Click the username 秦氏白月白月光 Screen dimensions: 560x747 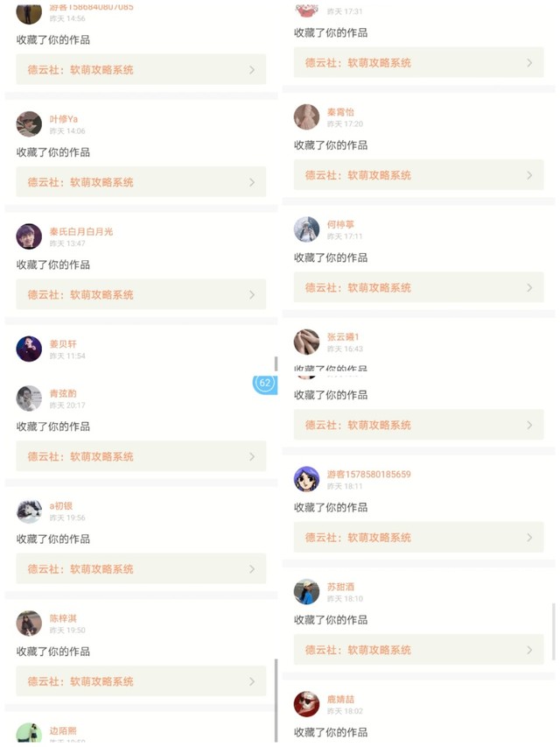[x=81, y=232]
